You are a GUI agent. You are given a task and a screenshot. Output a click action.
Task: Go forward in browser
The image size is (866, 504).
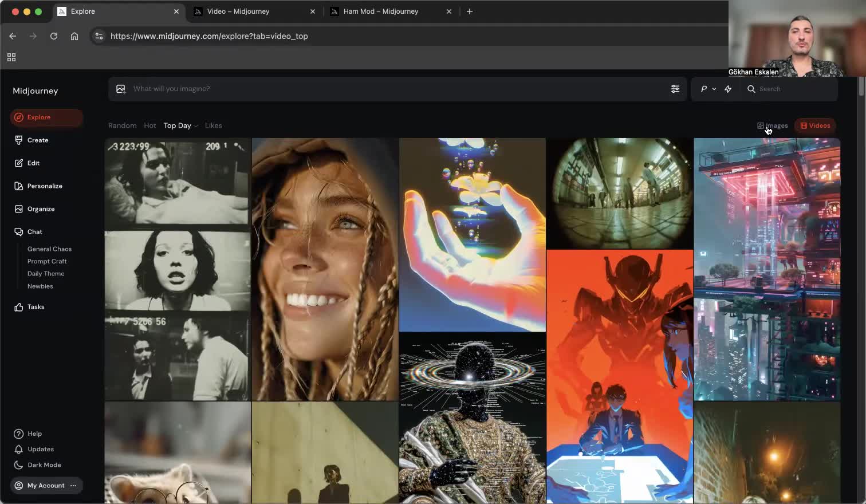(x=33, y=36)
